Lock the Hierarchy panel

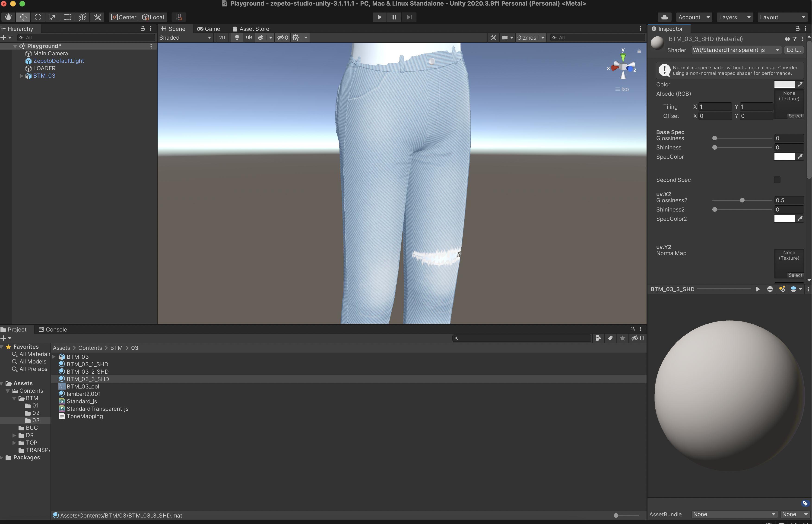point(143,28)
